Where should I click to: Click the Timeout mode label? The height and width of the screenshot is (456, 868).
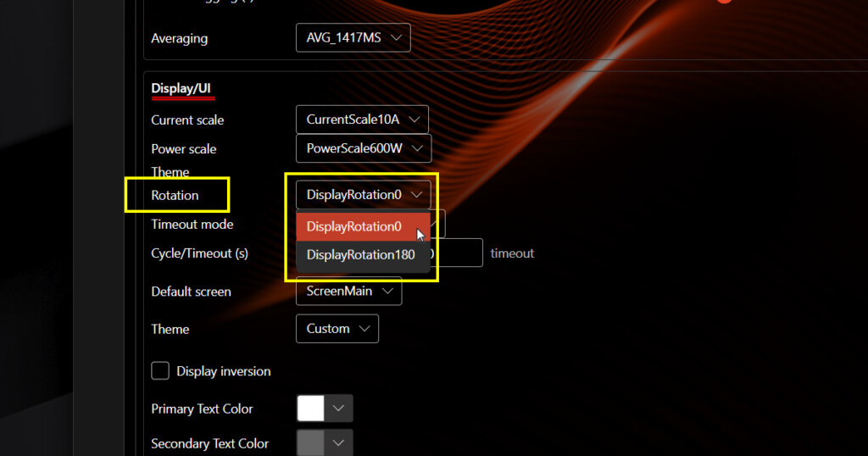(192, 224)
